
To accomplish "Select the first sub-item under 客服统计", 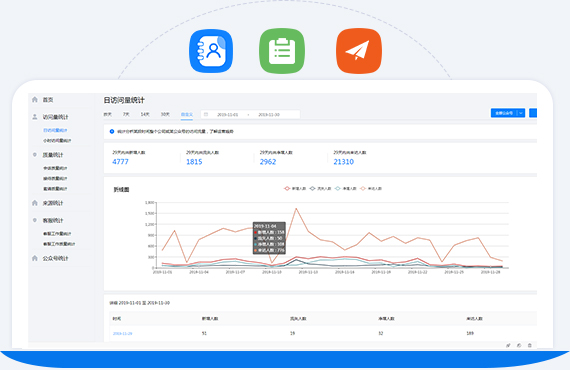I will (57, 233).
